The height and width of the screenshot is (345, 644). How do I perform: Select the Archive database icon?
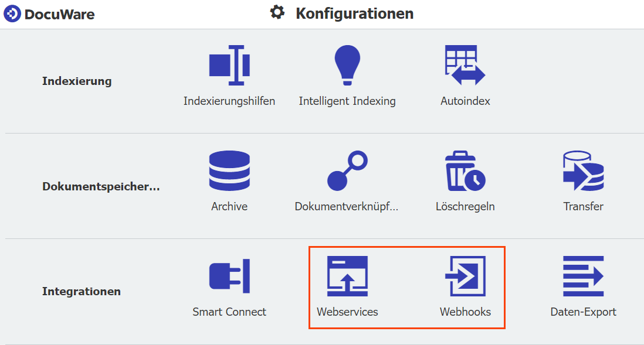229,170
